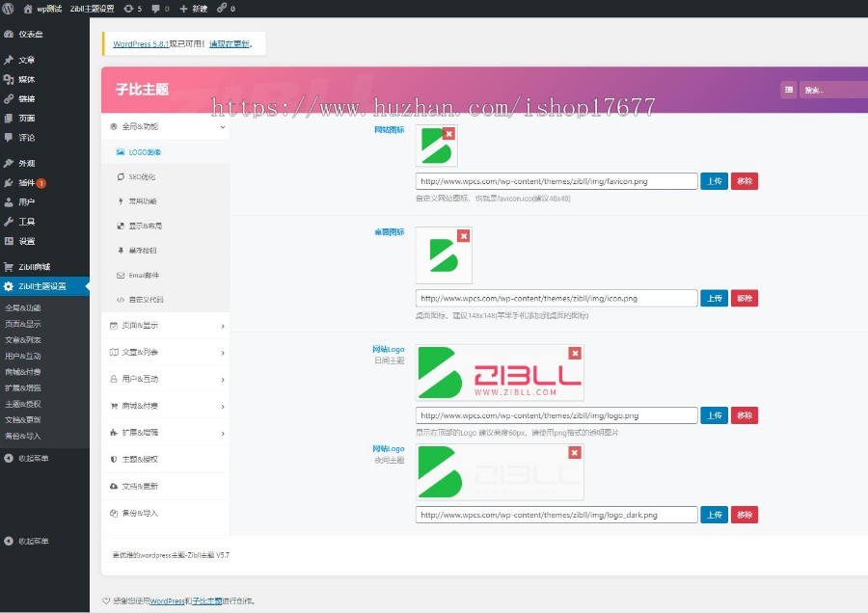Select 常用功能 tab
This screenshot has height=613, width=868.
166,201
